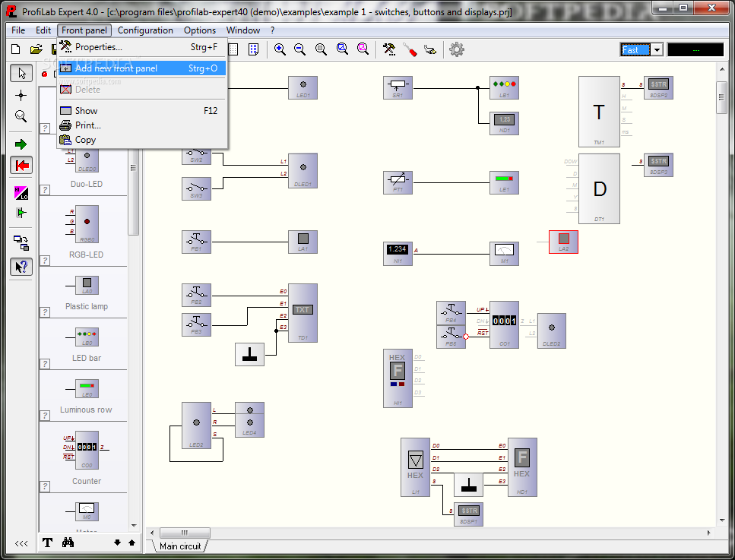Viewport: 735px width, 560px height.
Task: Select the DT1 date block
Action: click(x=599, y=188)
